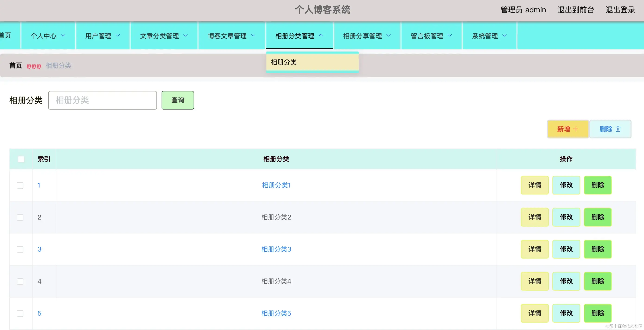The width and height of the screenshot is (644, 330).
Task: Navigate home via 首页 breadcrumb
Action: 16,65
